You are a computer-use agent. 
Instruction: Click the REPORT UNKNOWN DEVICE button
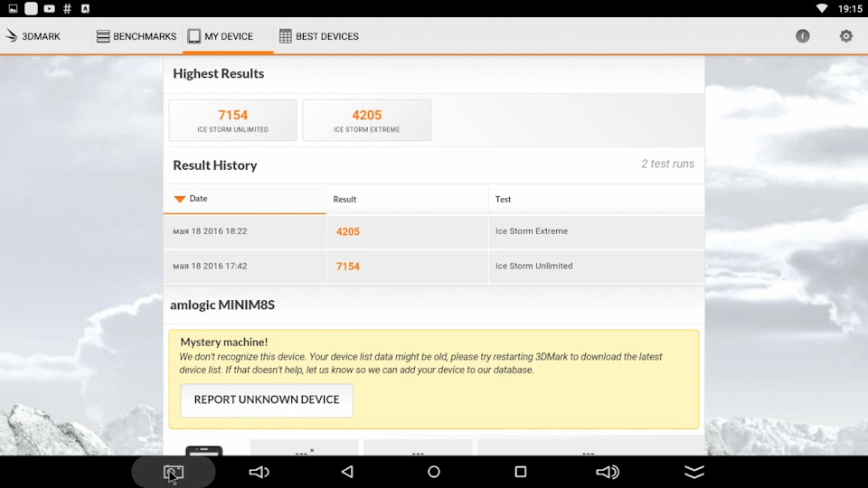click(266, 399)
